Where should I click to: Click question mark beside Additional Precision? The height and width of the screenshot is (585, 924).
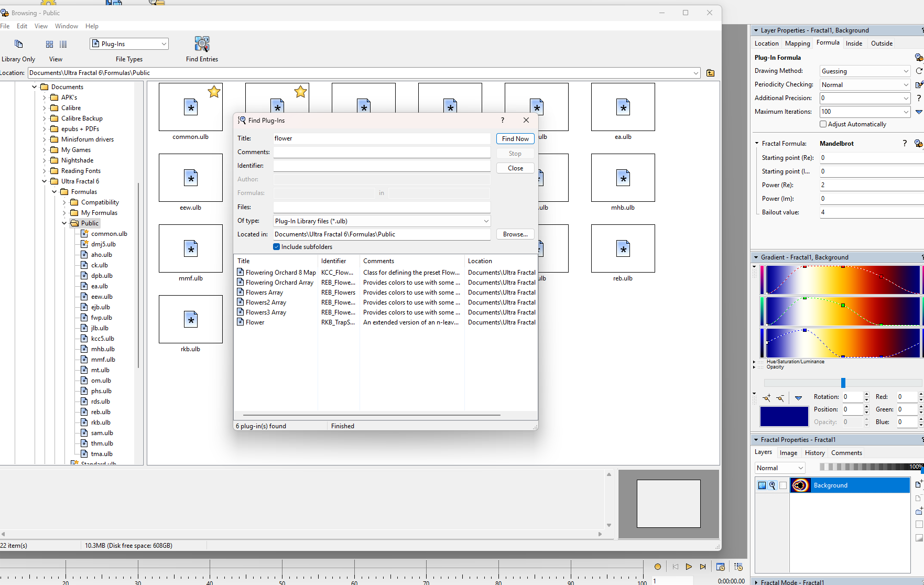919,98
